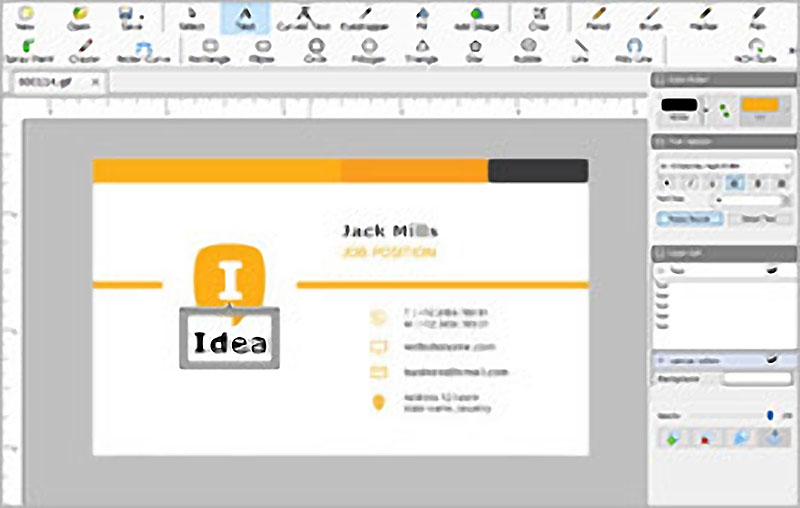This screenshot has width=800, height=508.
Task: Toggle the highlighted fourth text style button
Action: [x=734, y=184]
